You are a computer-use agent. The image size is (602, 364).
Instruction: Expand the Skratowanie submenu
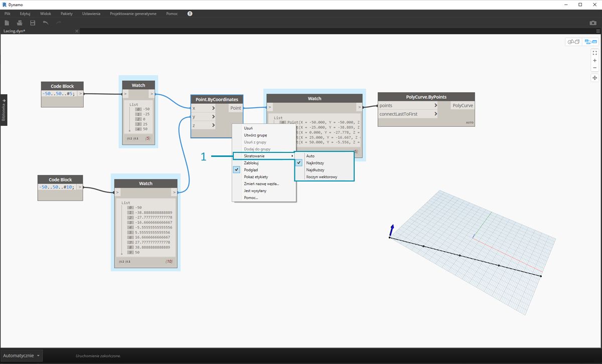click(264, 156)
